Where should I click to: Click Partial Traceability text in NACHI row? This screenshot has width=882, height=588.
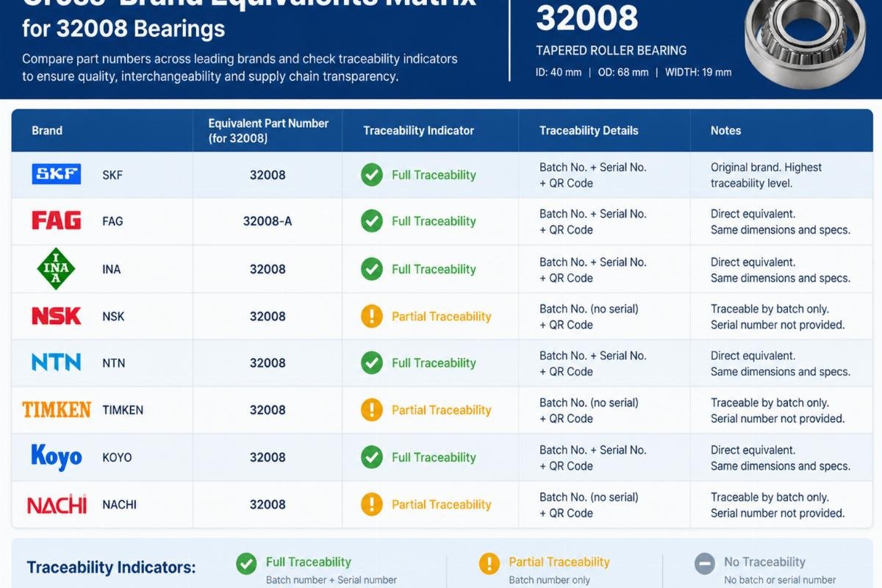coord(441,504)
